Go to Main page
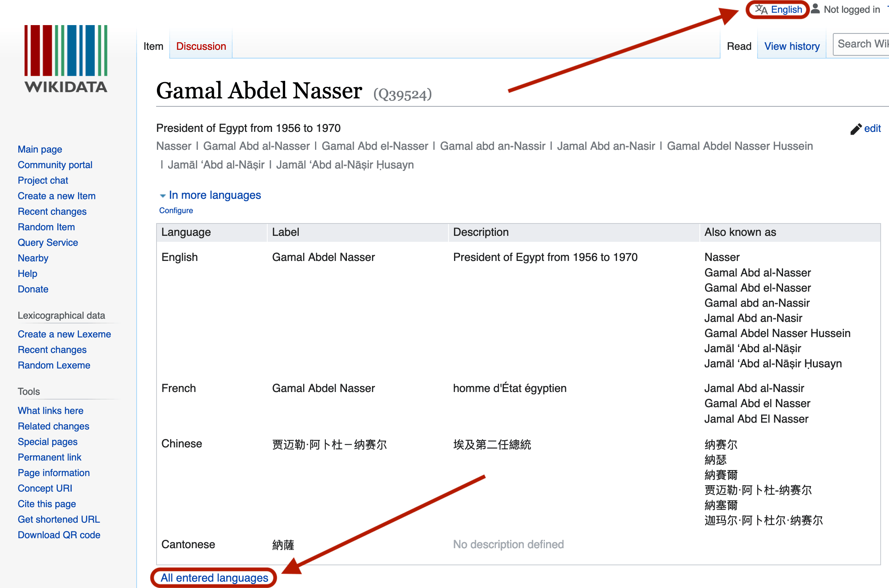The image size is (889, 588). pos(40,149)
